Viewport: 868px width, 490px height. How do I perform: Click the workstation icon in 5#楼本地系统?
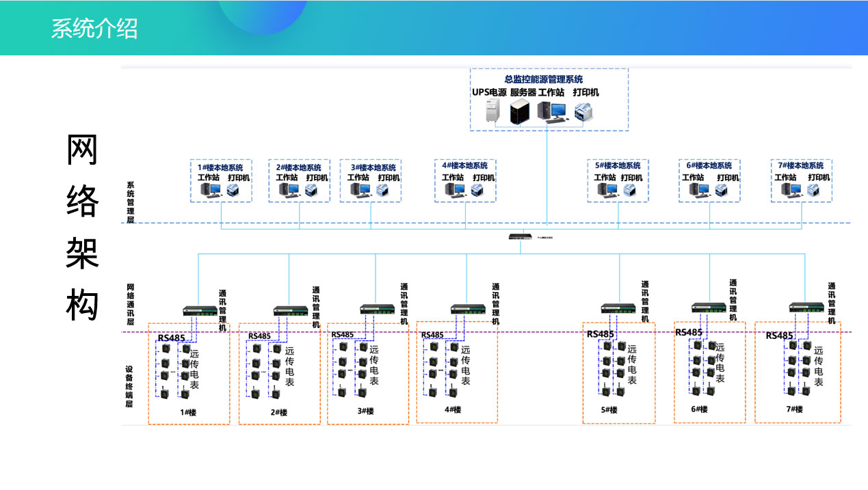point(605,189)
